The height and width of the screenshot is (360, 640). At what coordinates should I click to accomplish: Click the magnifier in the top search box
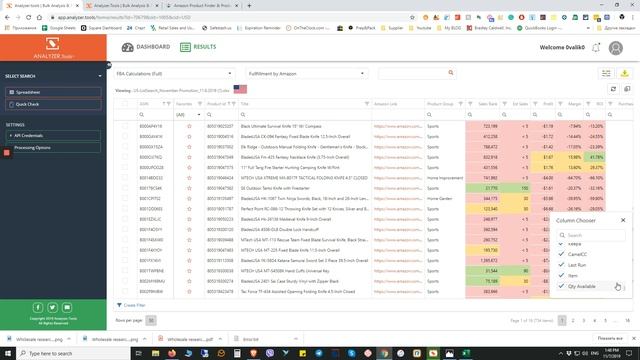(x=451, y=73)
